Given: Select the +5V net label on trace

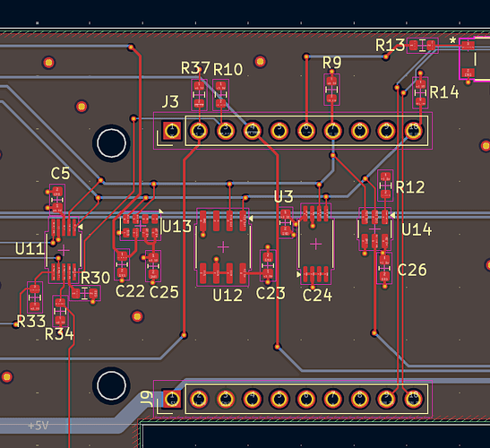Looking at the screenshot, I should pyautogui.click(x=39, y=426).
